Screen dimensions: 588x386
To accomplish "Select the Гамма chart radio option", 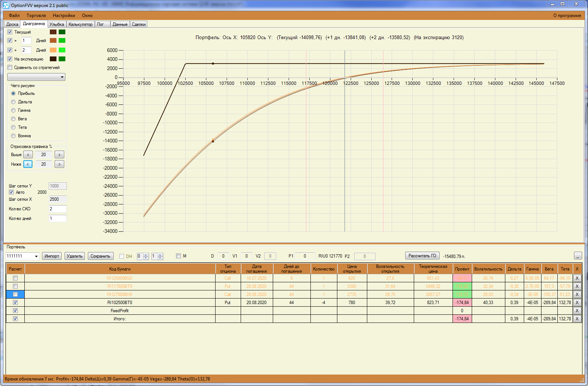I will [x=13, y=110].
